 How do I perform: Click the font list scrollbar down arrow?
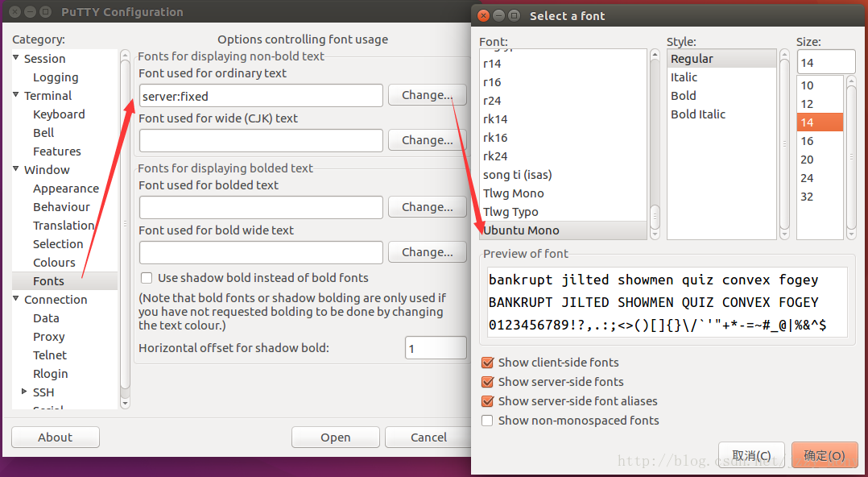[x=655, y=235]
